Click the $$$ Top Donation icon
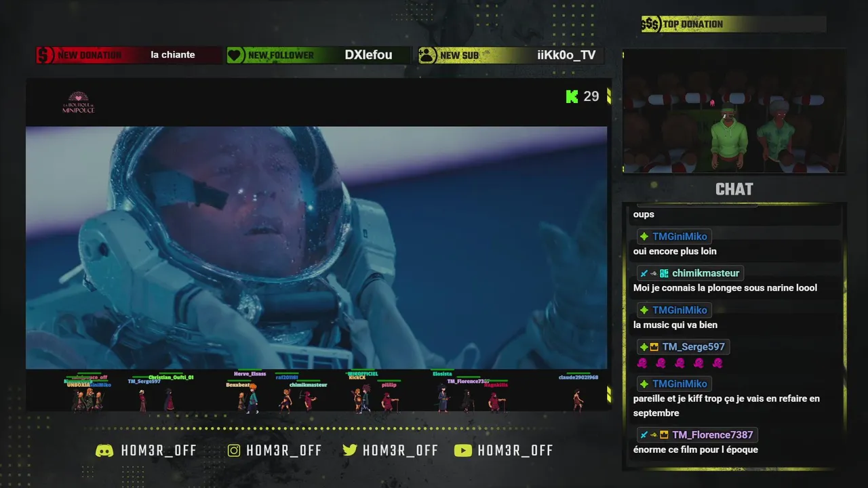Screen dimensions: 868x488 pyautogui.click(x=651, y=24)
